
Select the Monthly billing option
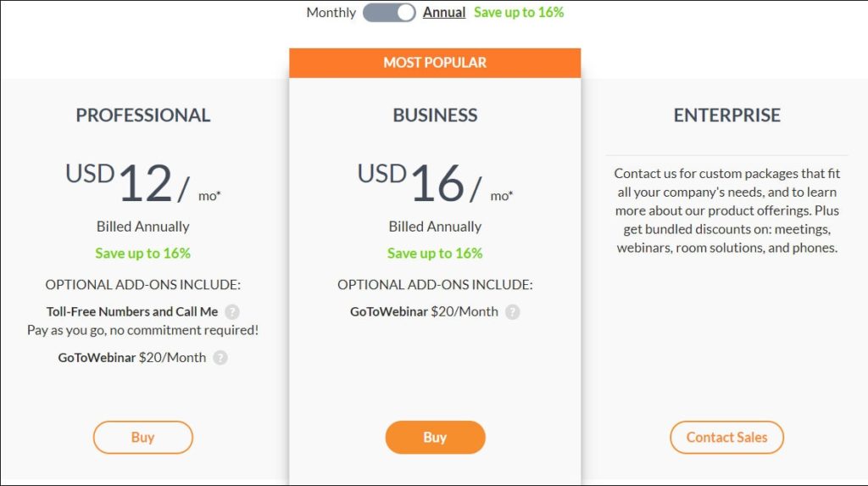331,12
